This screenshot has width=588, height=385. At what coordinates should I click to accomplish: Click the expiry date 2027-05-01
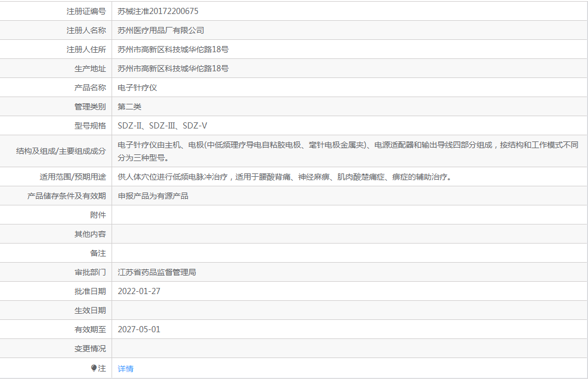[139, 329]
